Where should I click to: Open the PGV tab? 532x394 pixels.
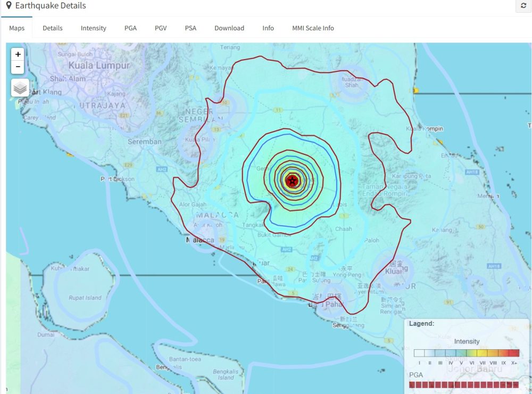click(x=161, y=28)
